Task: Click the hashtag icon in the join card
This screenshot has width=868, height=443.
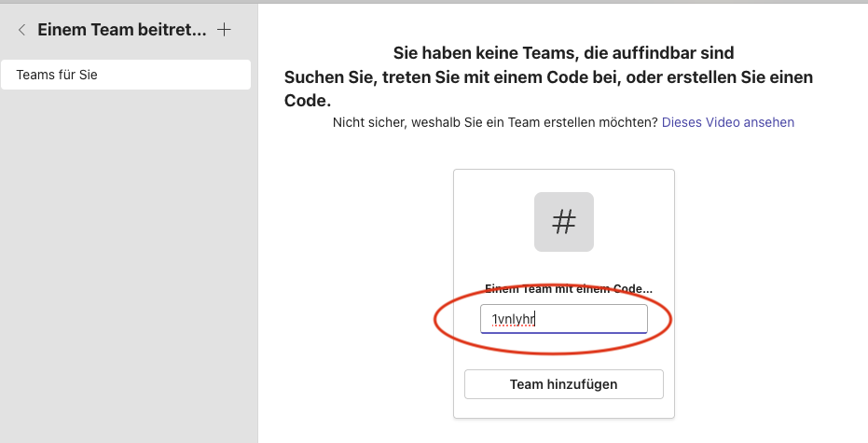Action: (563, 222)
